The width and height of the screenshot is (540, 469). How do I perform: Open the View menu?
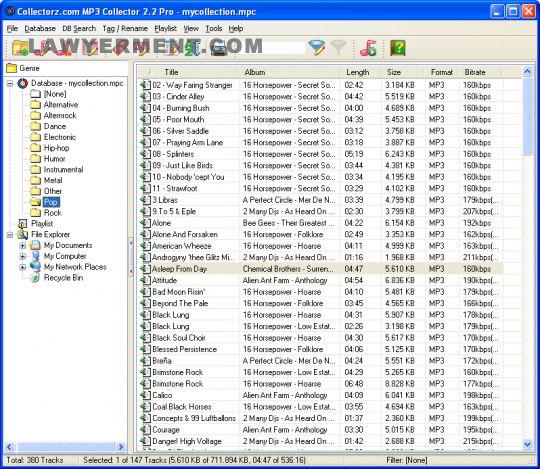coord(191,29)
